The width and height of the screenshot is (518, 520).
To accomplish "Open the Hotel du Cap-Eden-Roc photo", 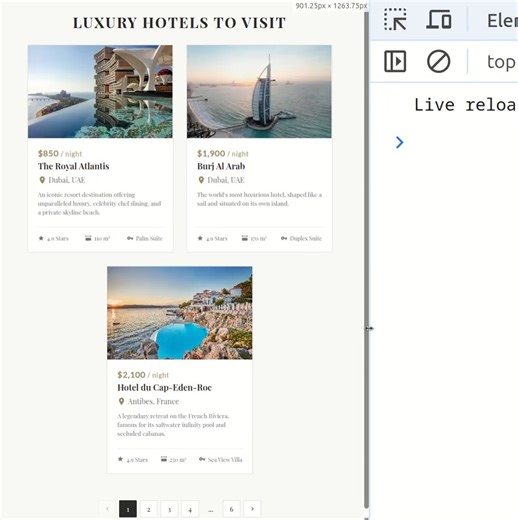I will pyautogui.click(x=180, y=313).
